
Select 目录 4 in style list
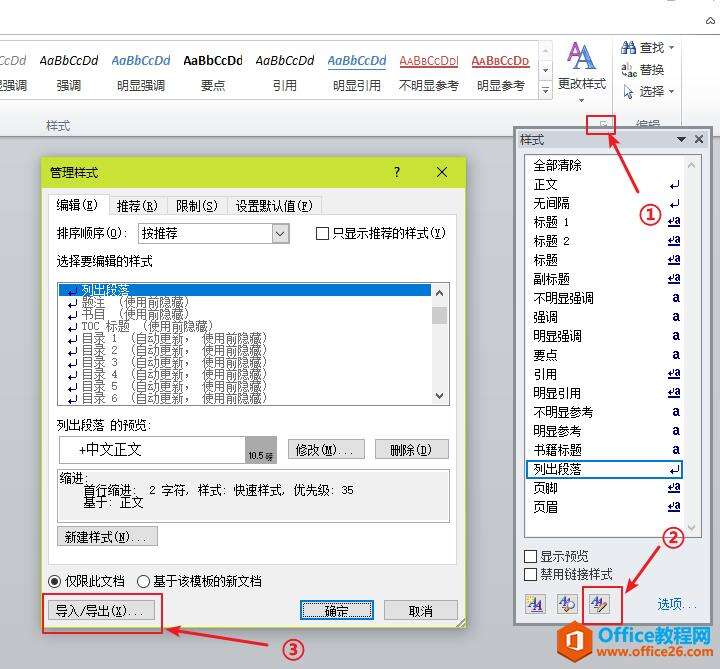(244, 374)
